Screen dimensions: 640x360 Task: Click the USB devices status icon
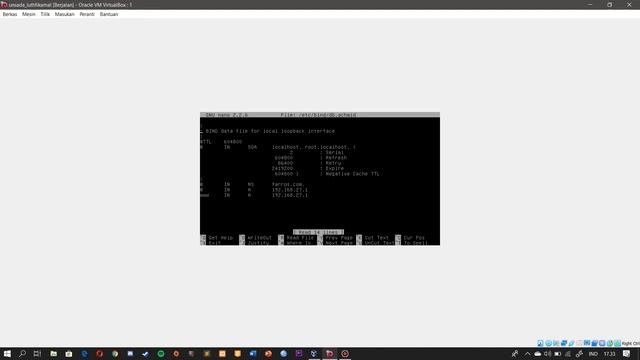(x=571, y=343)
